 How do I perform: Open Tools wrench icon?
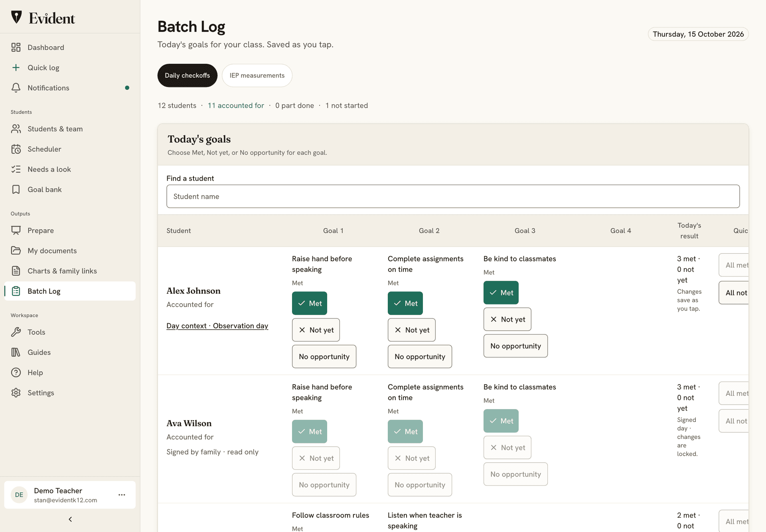coord(16,332)
